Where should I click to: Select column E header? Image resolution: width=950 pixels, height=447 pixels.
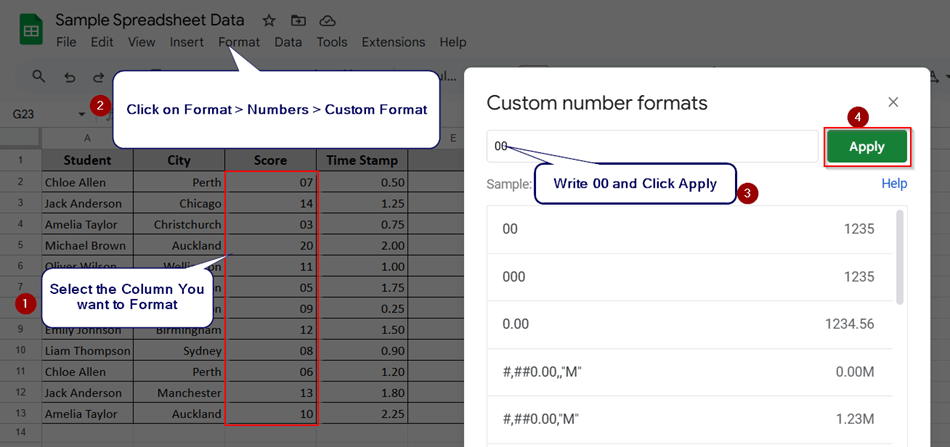coord(453,138)
